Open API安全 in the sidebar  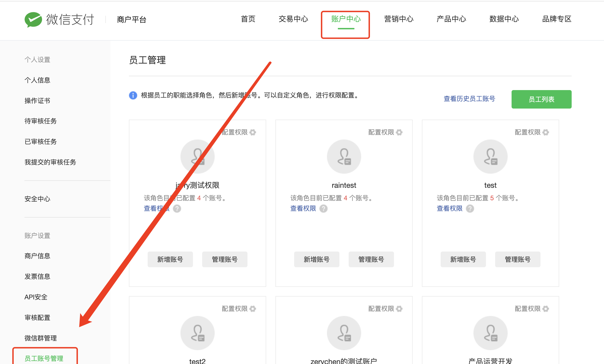36,297
